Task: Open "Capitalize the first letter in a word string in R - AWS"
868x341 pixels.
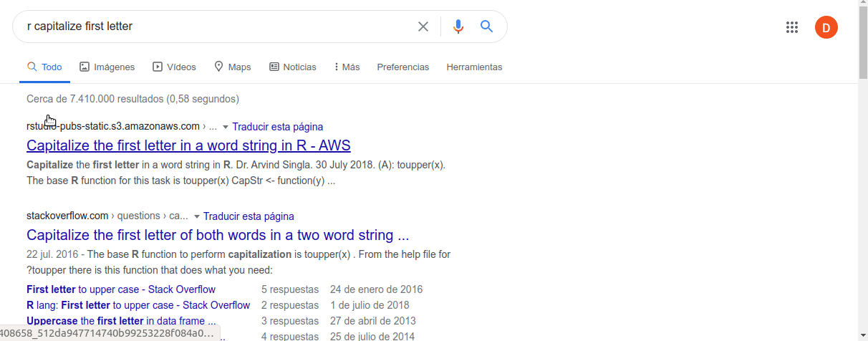Action: [188, 145]
